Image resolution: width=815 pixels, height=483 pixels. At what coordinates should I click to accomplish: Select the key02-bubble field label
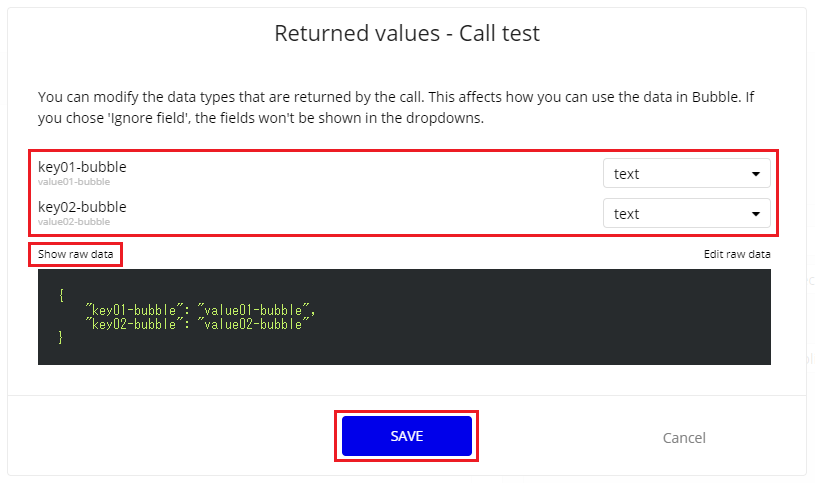coord(82,207)
